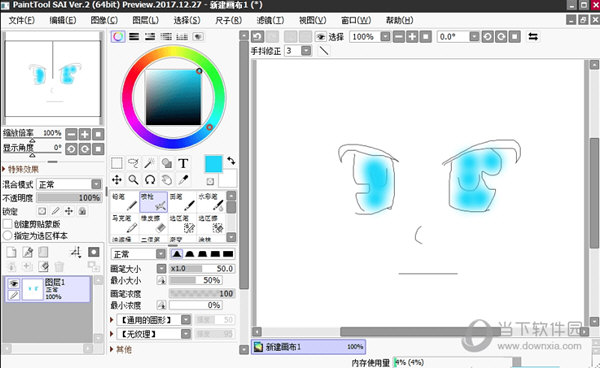Delete layer with trash can icon

tap(59, 266)
